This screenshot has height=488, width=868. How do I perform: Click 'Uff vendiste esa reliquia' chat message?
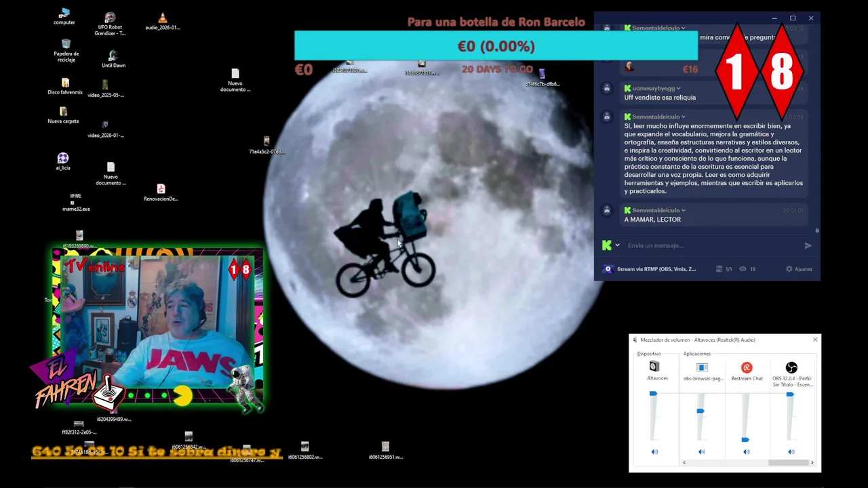(660, 98)
